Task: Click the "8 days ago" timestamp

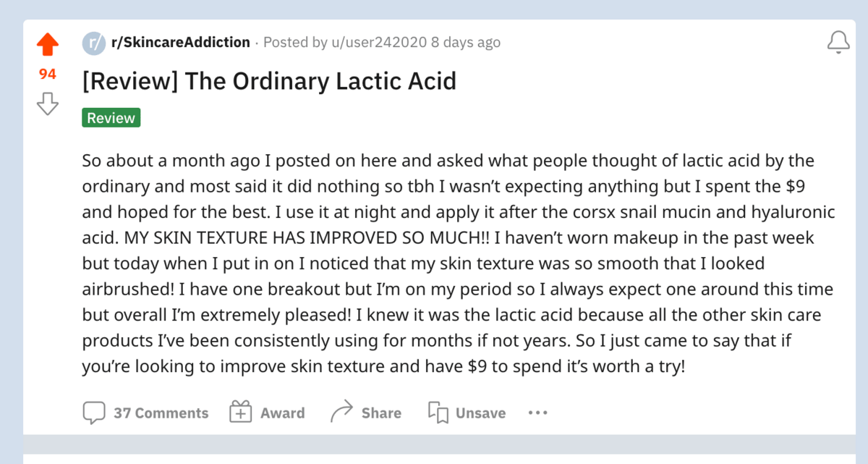Action: point(466,43)
